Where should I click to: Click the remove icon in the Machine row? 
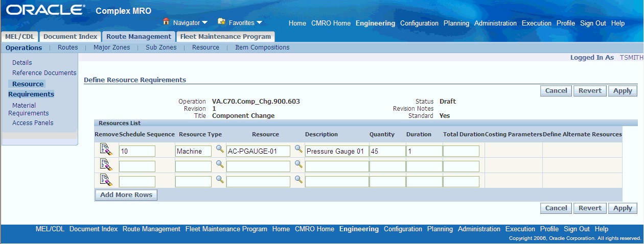point(106,150)
